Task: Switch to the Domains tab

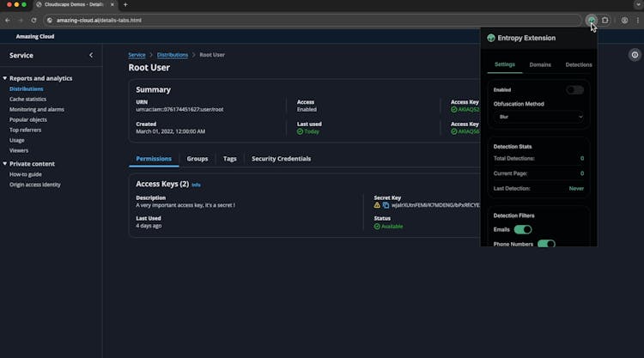Action: coord(540,64)
